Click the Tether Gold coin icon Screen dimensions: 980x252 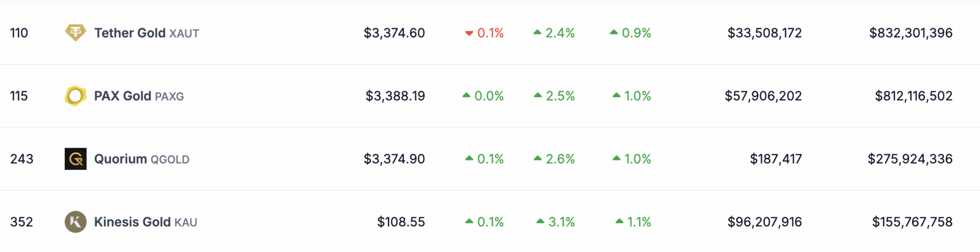(x=76, y=33)
